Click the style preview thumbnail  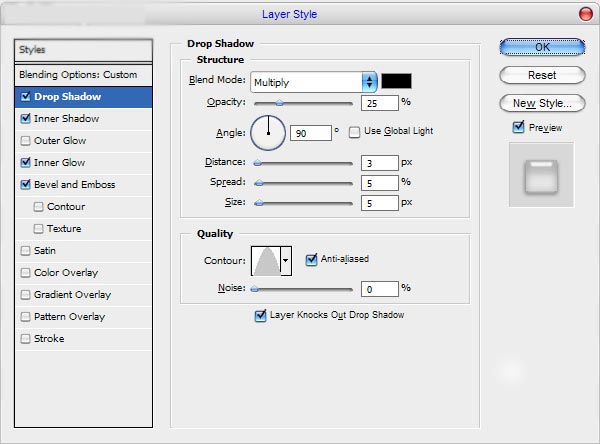click(541, 174)
